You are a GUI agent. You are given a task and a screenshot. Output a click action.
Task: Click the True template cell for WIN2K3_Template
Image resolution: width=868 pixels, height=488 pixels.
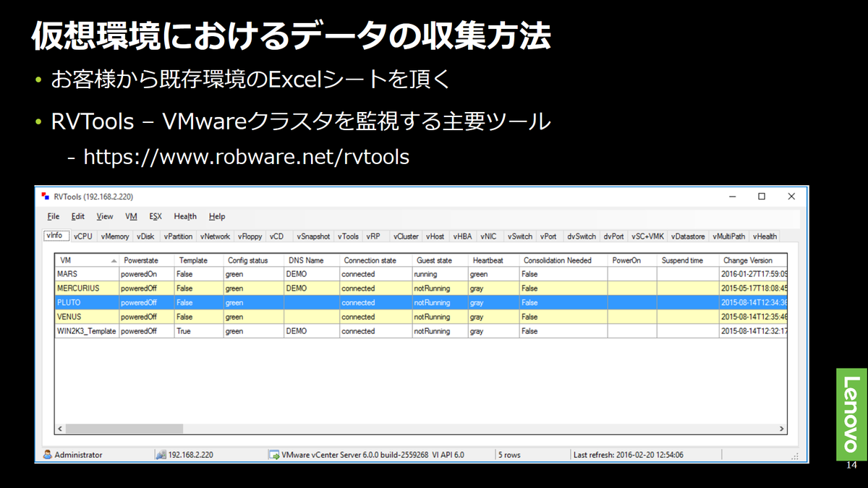[x=198, y=331]
